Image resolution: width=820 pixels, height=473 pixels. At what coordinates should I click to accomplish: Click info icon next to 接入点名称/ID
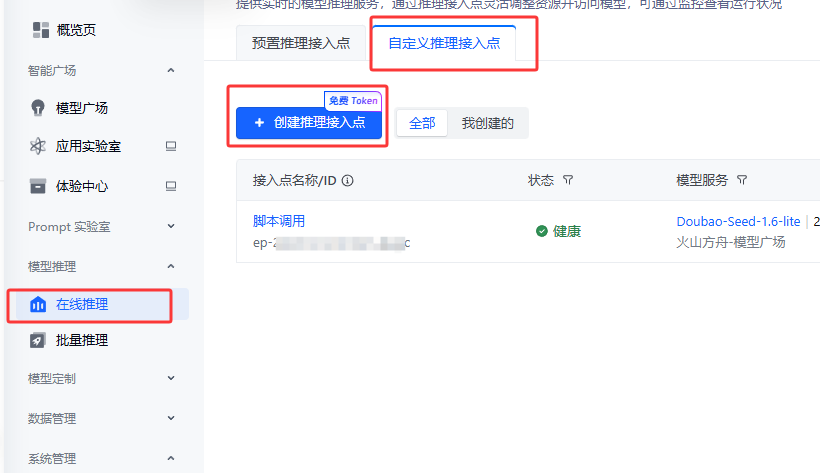[347, 181]
